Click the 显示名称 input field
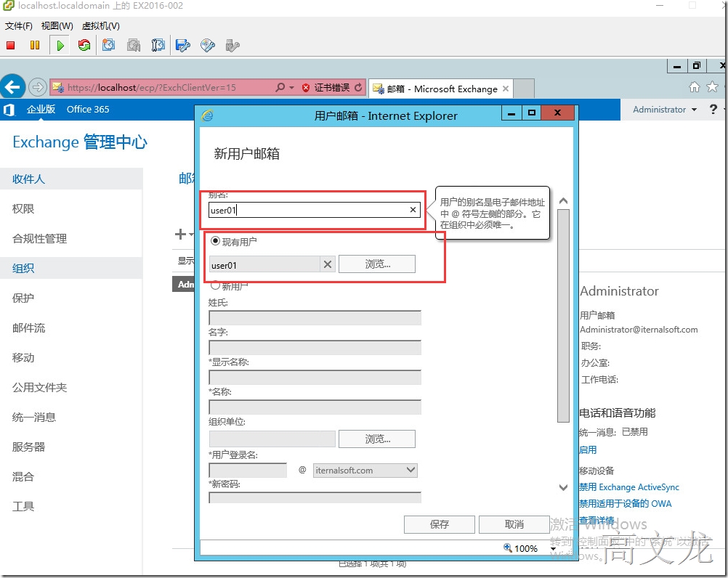The height and width of the screenshot is (578, 728). click(x=315, y=377)
